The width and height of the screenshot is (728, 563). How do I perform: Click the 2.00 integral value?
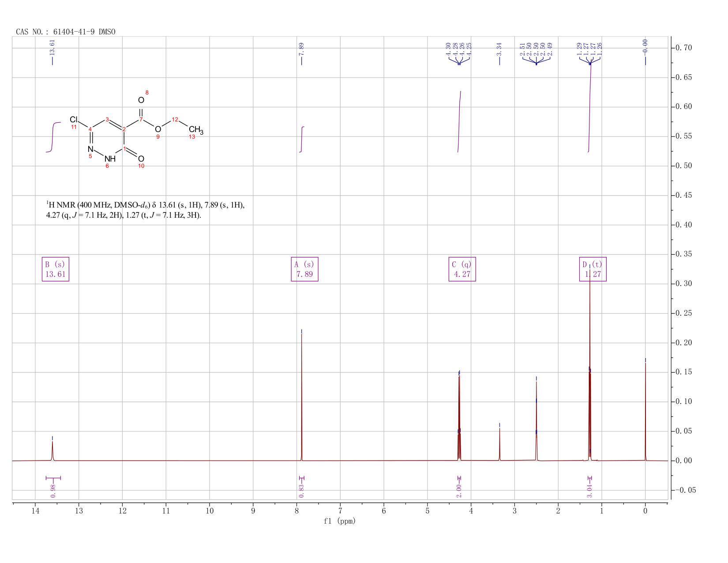tap(459, 491)
